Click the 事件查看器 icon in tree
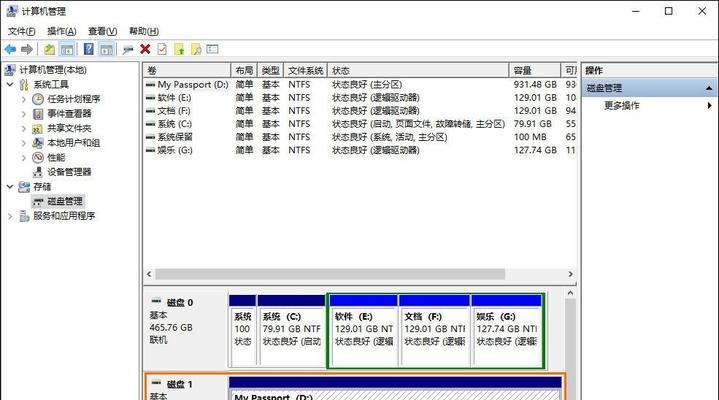 coord(38,114)
